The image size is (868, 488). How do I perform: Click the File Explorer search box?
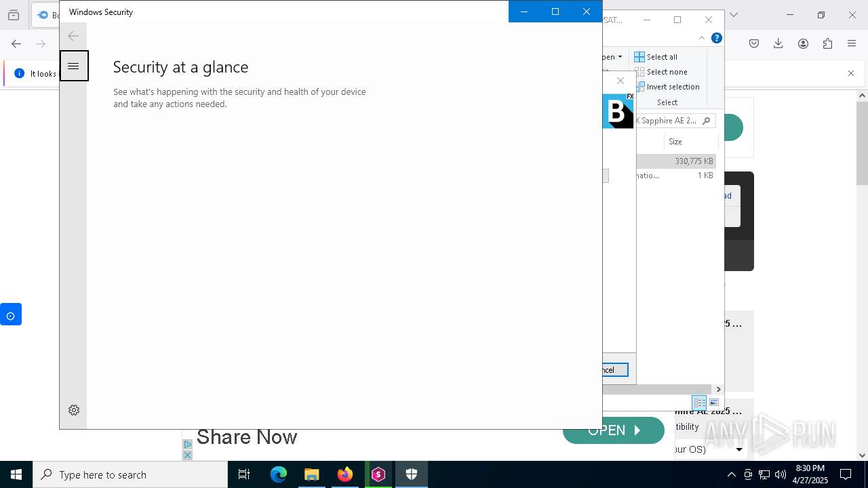[676, 121]
